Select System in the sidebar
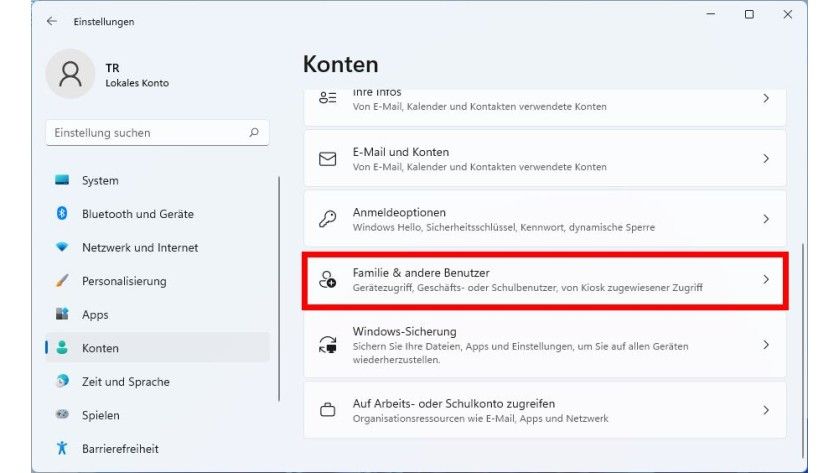The image size is (840, 473). [x=158, y=181]
